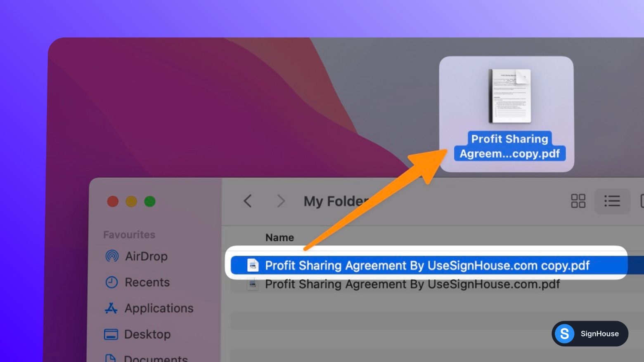The image size is (644, 362).
Task: Click the PDF icon of the highlighted copy file
Action: pyautogui.click(x=253, y=265)
